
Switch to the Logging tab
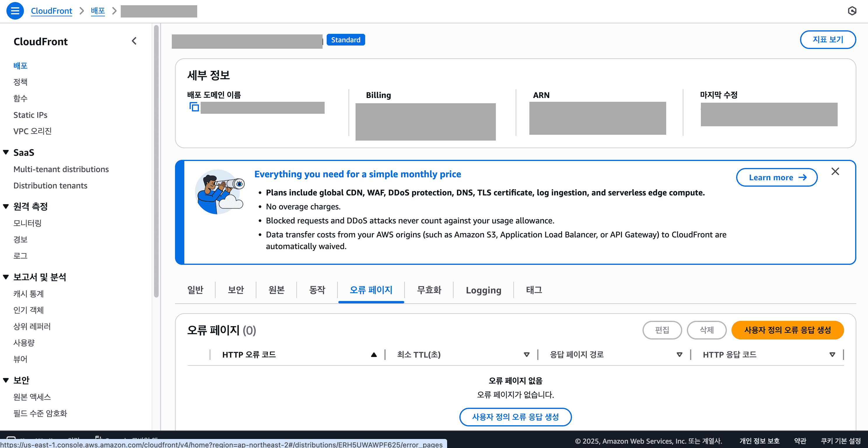(x=483, y=290)
